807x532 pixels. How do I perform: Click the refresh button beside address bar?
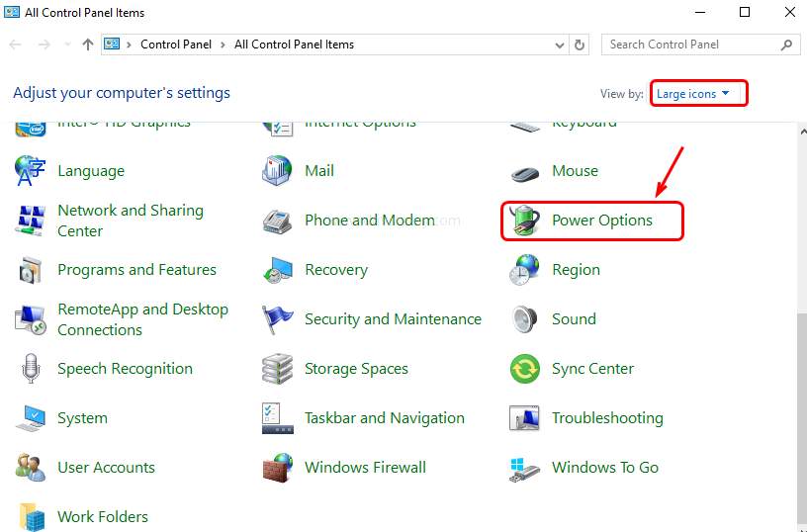tap(581, 44)
